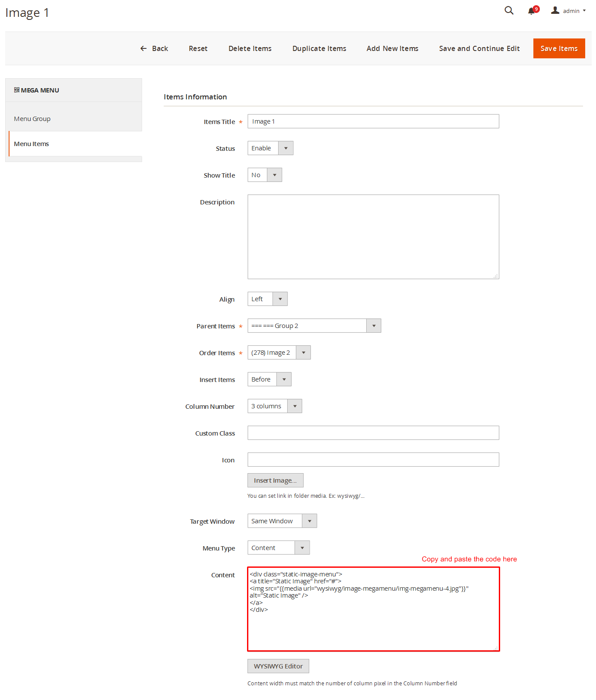Image resolution: width=596 pixels, height=700 pixels.
Task: Click the search magnifier icon
Action: coord(509,11)
